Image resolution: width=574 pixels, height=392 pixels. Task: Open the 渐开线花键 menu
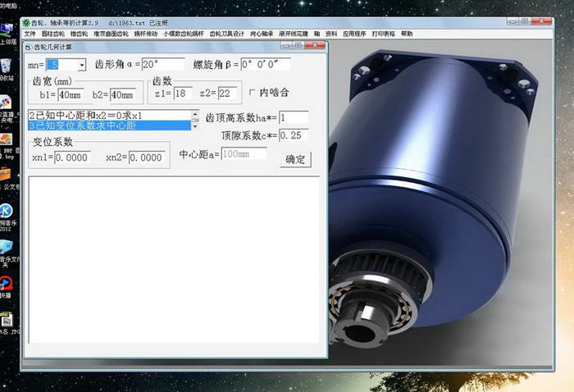(x=294, y=34)
